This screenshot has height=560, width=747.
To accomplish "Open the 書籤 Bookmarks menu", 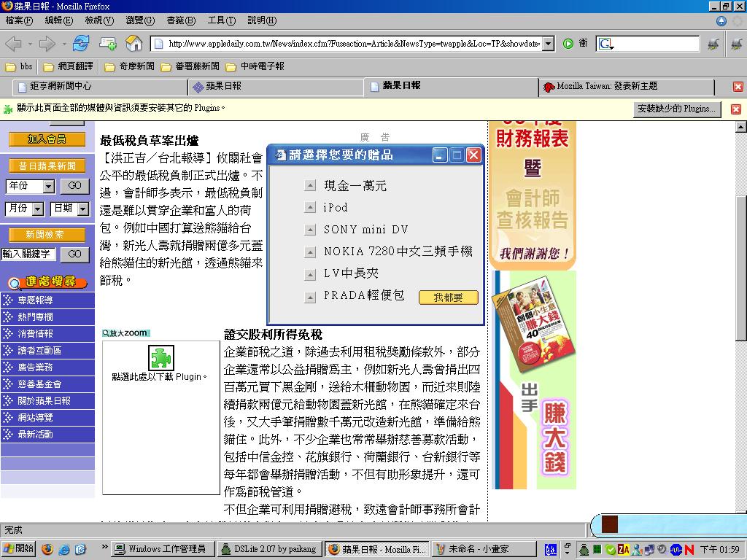I will tap(182, 21).
